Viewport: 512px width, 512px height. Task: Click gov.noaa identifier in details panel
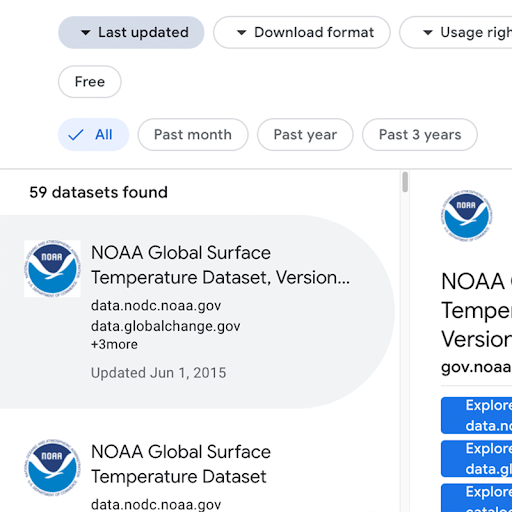476,367
